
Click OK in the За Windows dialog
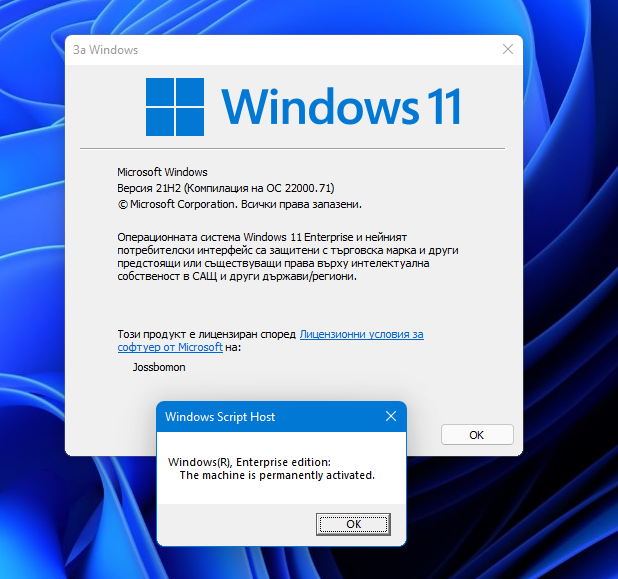tap(477, 435)
